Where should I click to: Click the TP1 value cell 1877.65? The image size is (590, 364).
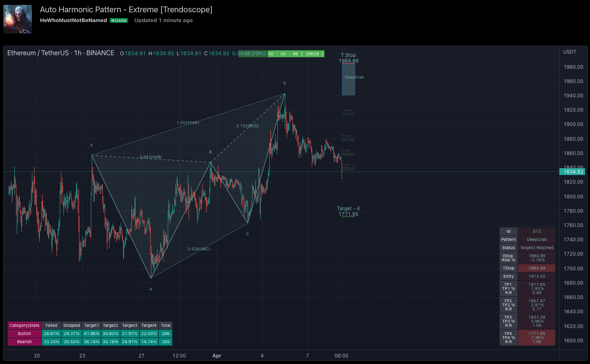click(537, 289)
